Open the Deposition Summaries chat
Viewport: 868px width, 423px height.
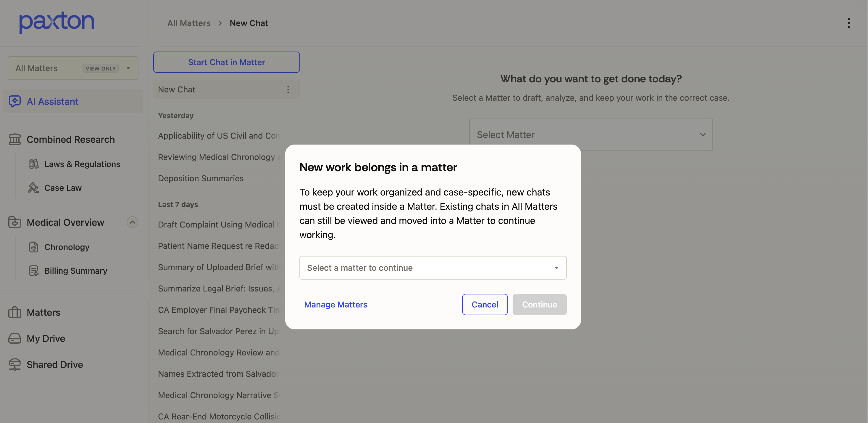point(201,178)
